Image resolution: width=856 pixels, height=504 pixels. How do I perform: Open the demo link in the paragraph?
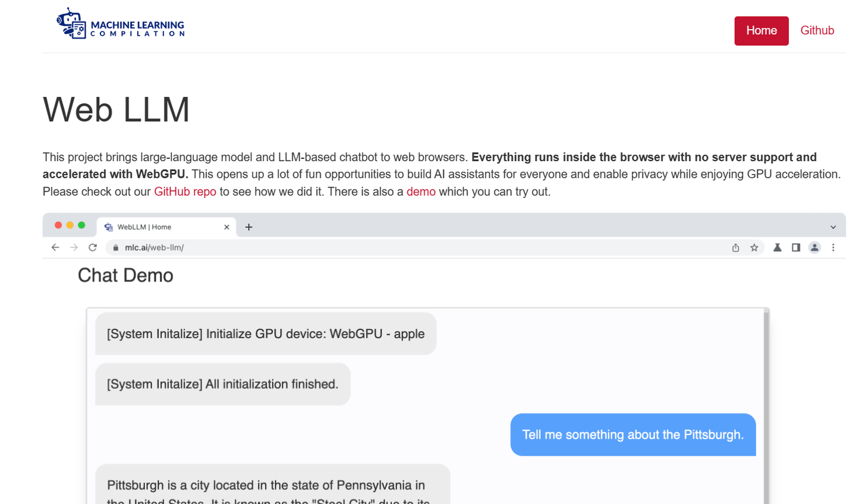point(421,191)
